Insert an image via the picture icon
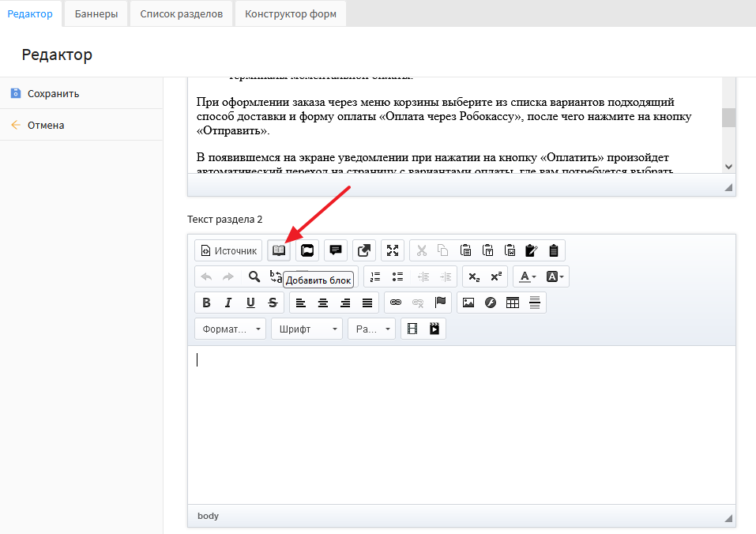756x534 pixels. click(x=468, y=303)
